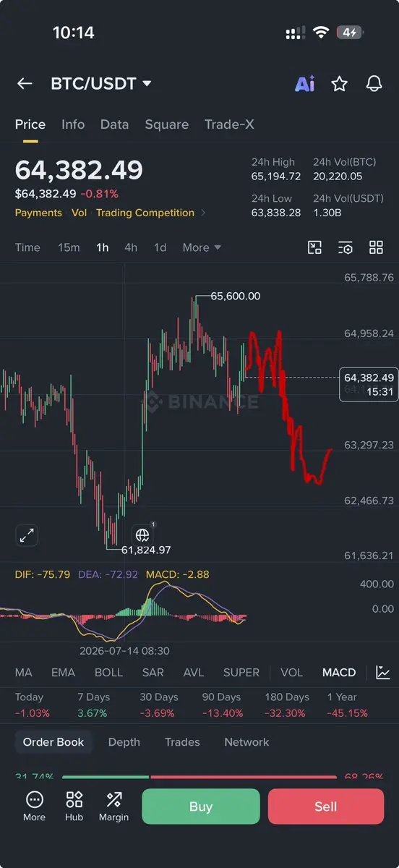This screenshot has width=399, height=868.
Task: Open Margin trading icon
Action: click(x=113, y=806)
